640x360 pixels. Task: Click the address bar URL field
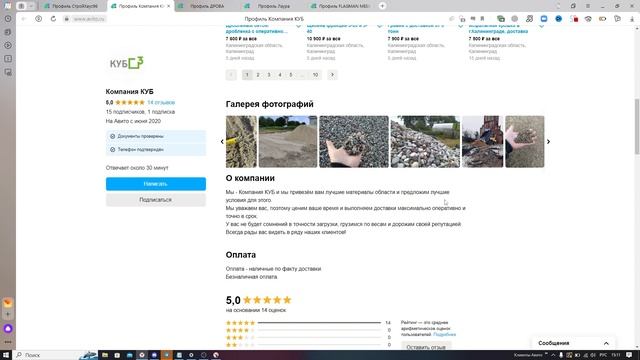click(x=89, y=19)
